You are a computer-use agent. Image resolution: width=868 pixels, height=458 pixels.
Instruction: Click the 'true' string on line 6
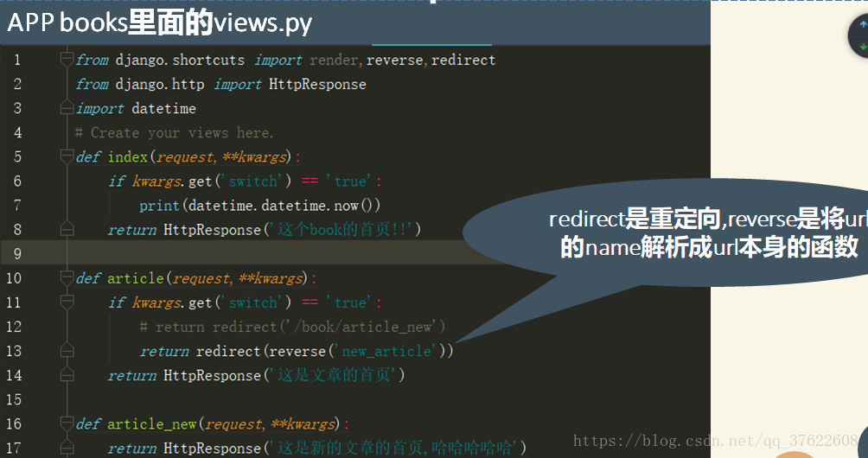click(x=350, y=181)
